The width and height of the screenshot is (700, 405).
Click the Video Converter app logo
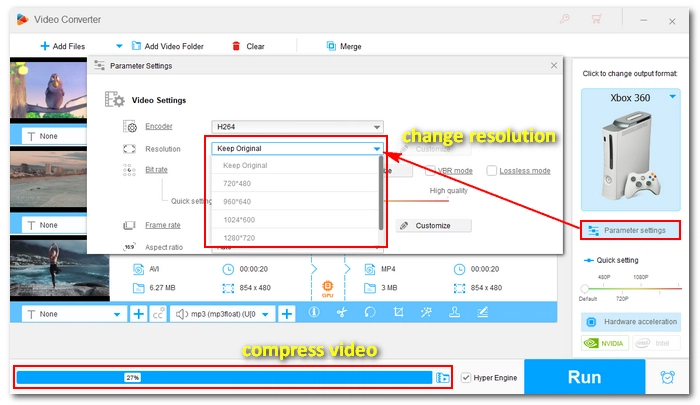(22, 19)
